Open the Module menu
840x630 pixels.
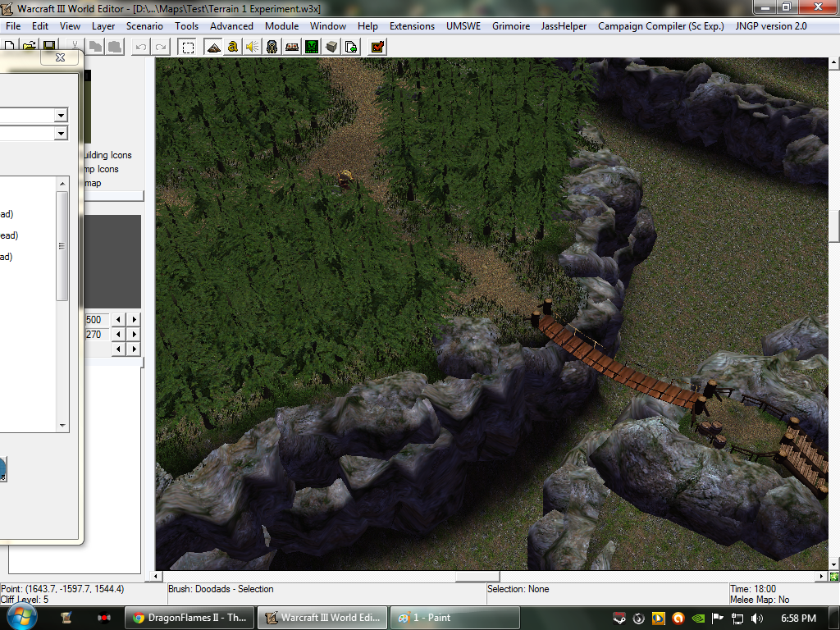point(282,25)
